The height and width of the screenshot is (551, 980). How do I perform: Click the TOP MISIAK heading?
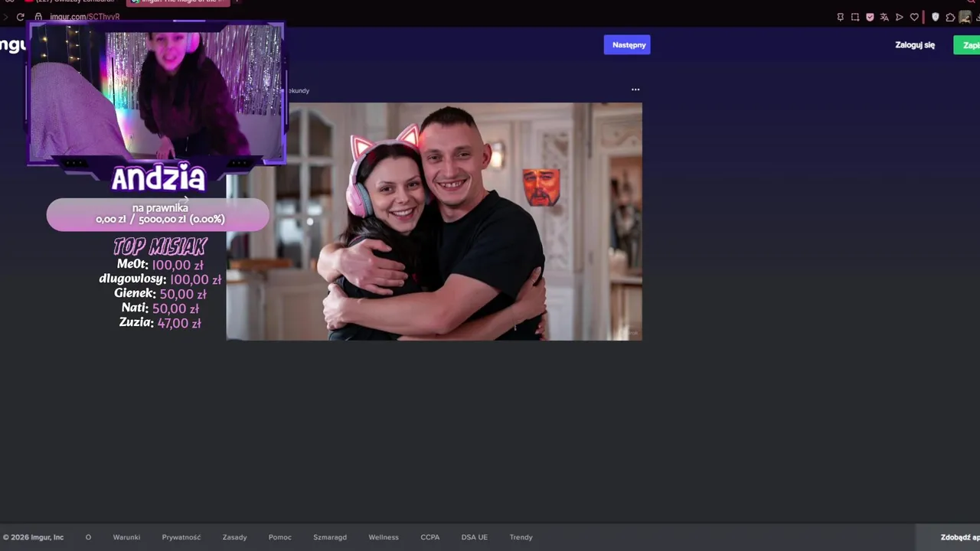pos(160,246)
